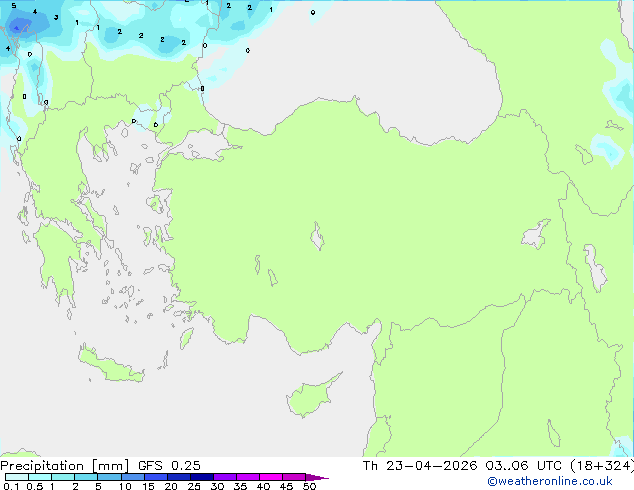Click the 'GFS 0.25' model label
Screen dimensions: 634x490
tap(169, 466)
